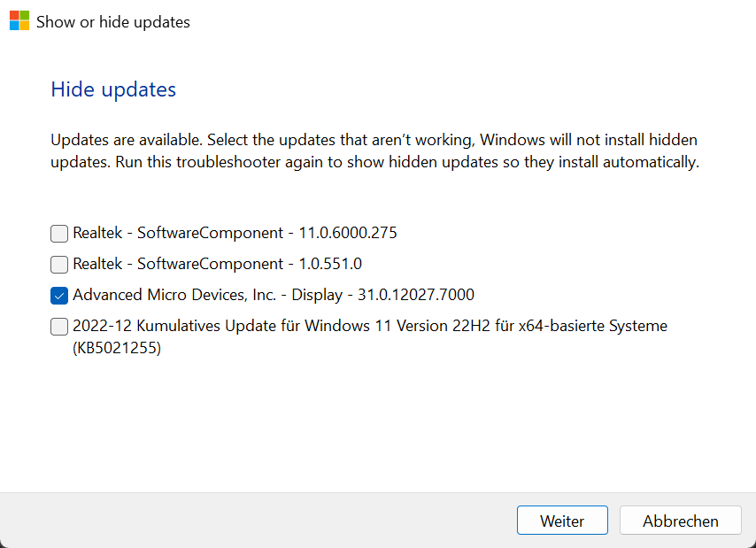This screenshot has width=756, height=548.
Task: Enable the 2022-12 Kumulatives Update checkbox
Action: (x=59, y=327)
